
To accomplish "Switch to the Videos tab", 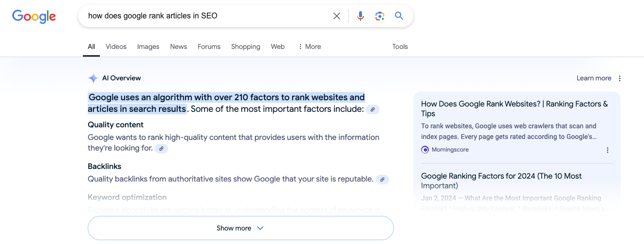I will tap(116, 46).
